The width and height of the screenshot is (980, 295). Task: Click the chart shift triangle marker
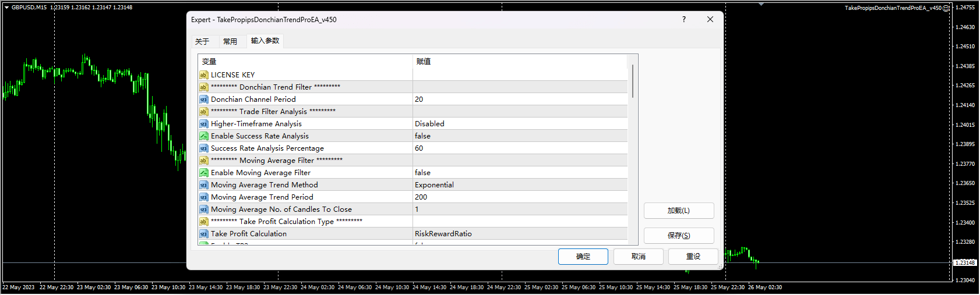pyautogui.click(x=762, y=4)
